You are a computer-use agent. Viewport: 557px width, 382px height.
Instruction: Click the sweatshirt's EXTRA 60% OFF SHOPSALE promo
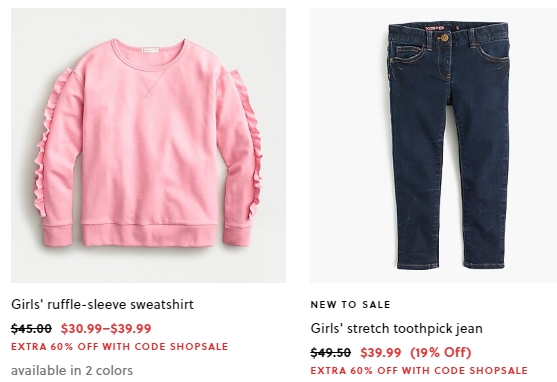click(x=119, y=346)
